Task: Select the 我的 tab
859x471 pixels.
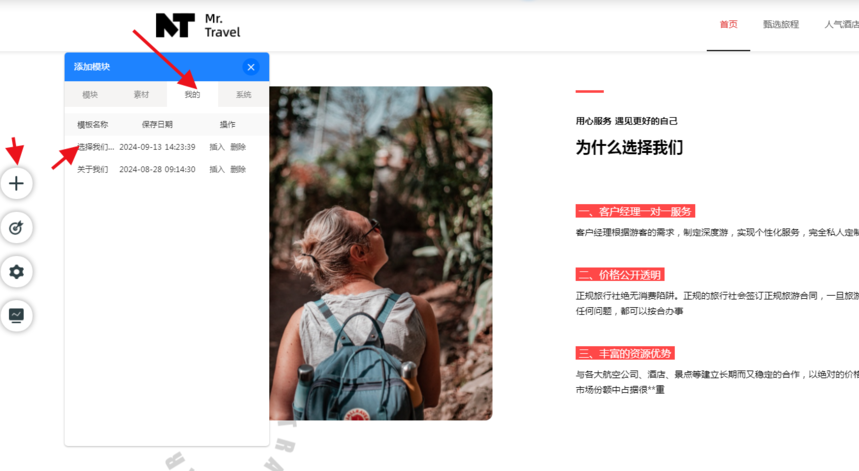Action: point(192,95)
